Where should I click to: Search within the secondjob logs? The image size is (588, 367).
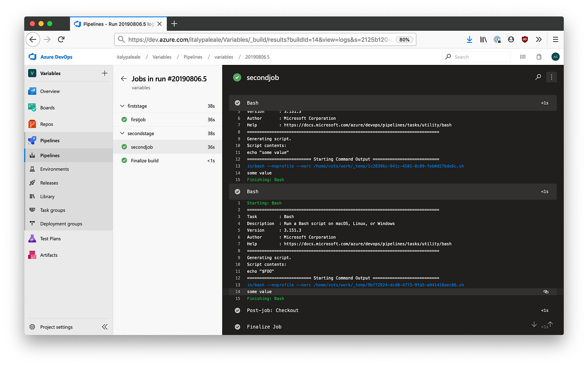click(538, 77)
